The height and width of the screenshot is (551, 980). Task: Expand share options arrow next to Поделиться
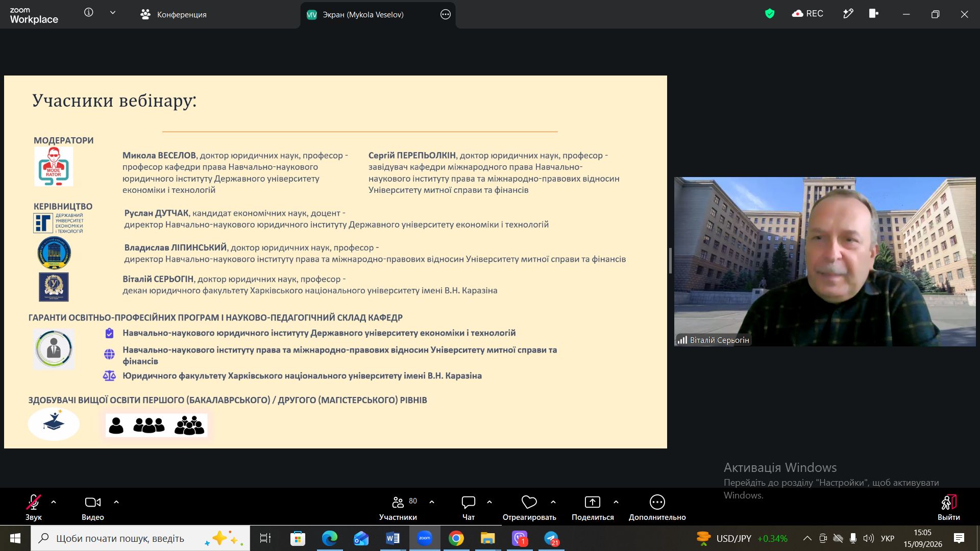pyautogui.click(x=616, y=502)
